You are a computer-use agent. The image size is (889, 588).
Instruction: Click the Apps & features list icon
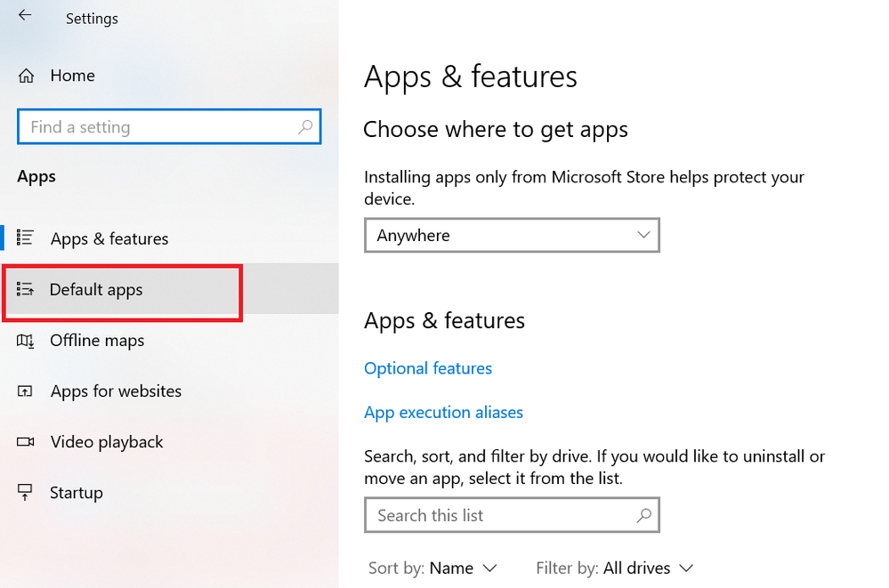click(25, 238)
